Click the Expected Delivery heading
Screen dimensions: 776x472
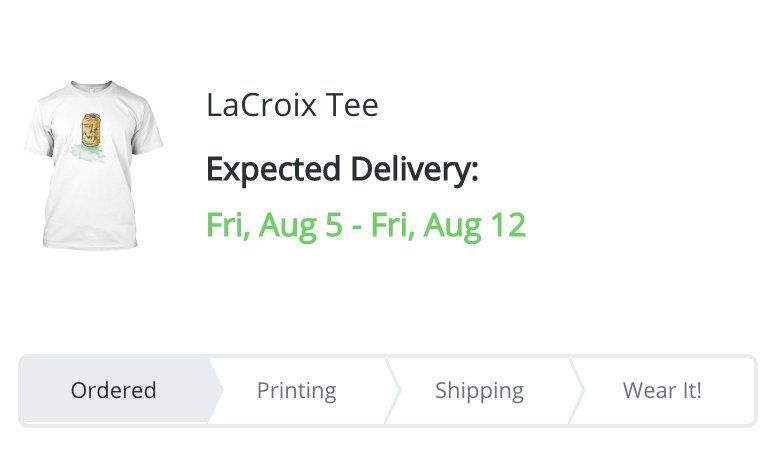click(342, 169)
